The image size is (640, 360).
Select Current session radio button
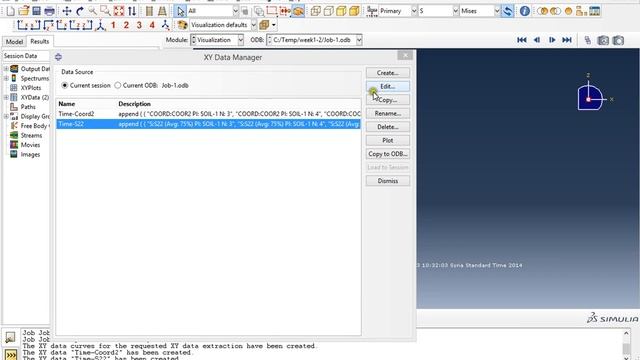[64, 85]
